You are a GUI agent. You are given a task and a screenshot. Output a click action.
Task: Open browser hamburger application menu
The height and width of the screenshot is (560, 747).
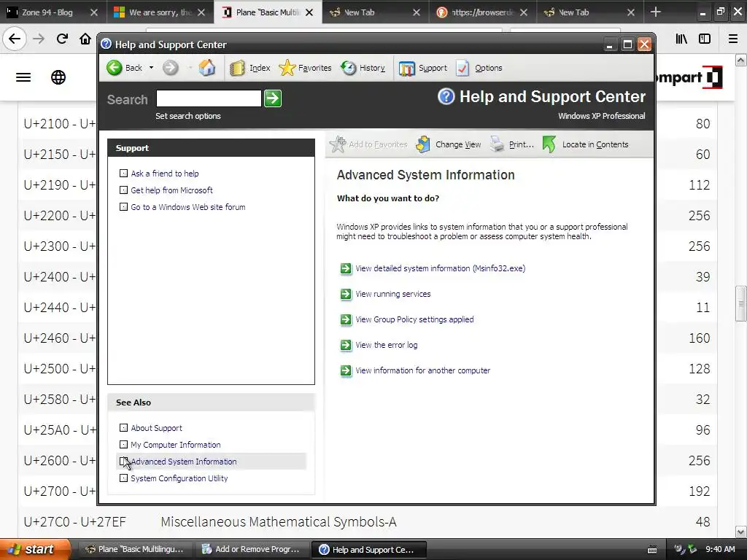(x=733, y=39)
